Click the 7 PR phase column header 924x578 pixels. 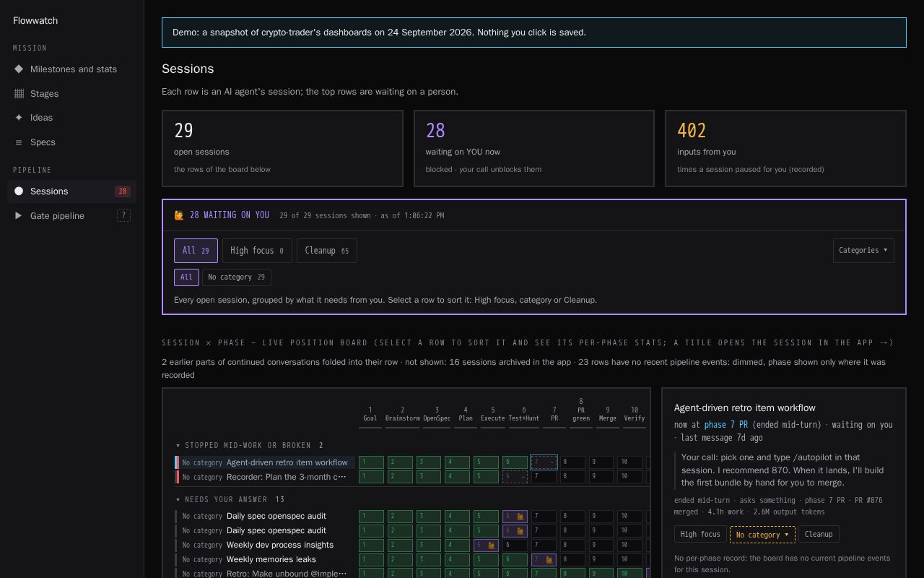point(554,414)
